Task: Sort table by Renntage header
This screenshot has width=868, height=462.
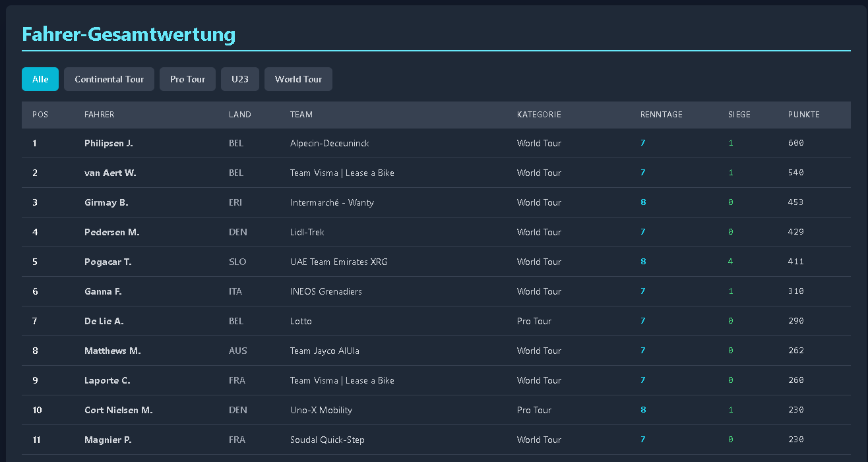Action: tap(661, 115)
